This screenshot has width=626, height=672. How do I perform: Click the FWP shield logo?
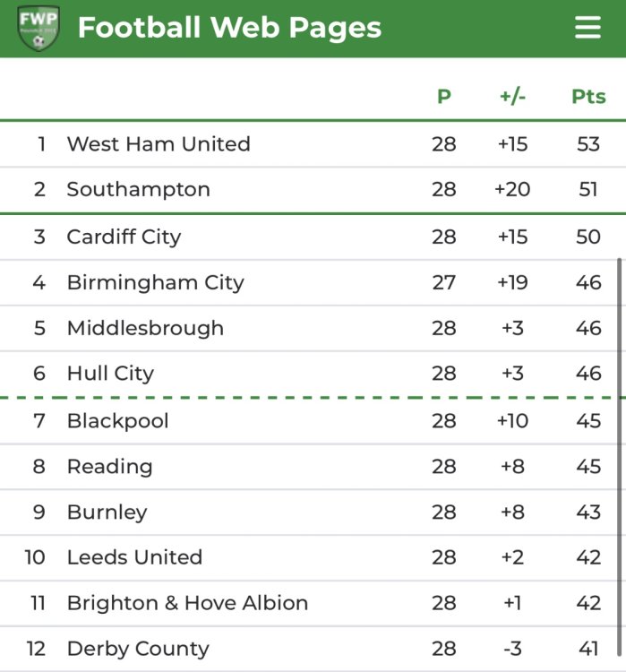pos(39,28)
